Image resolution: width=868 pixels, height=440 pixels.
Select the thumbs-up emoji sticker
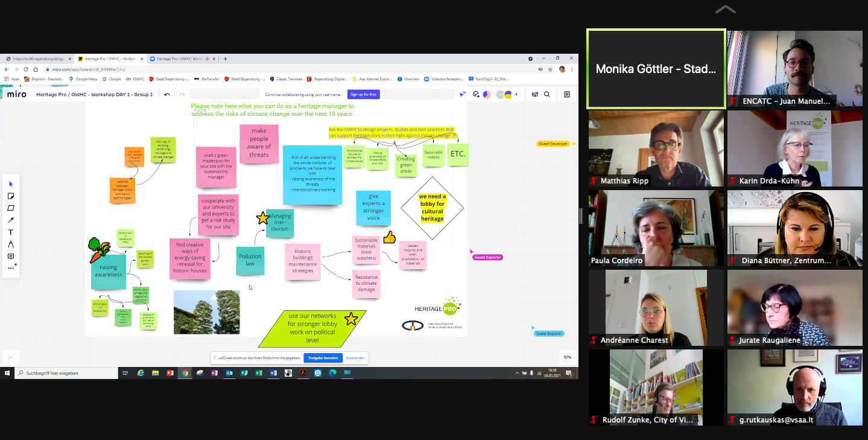(x=389, y=237)
